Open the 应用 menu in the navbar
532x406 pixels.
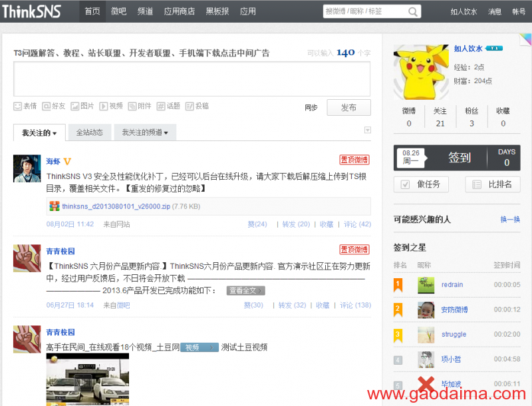click(247, 11)
